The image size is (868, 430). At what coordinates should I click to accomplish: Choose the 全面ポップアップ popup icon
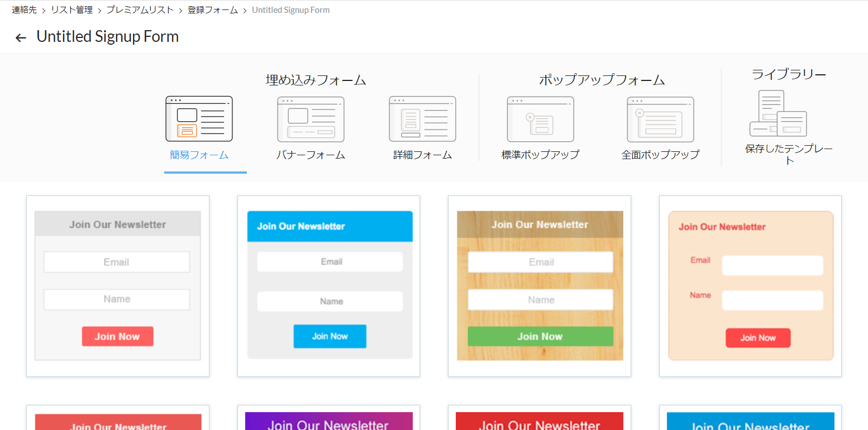click(660, 119)
